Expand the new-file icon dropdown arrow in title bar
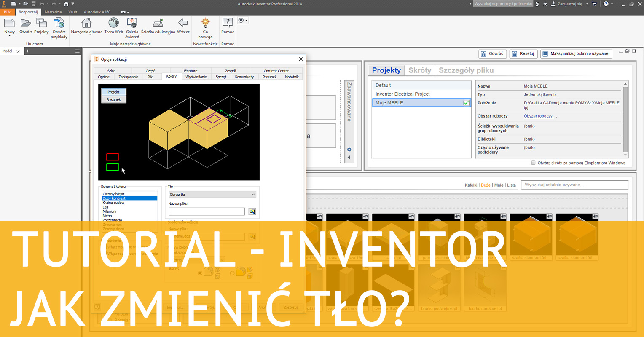The width and height of the screenshot is (644, 337). pyautogui.click(x=19, y=4)
